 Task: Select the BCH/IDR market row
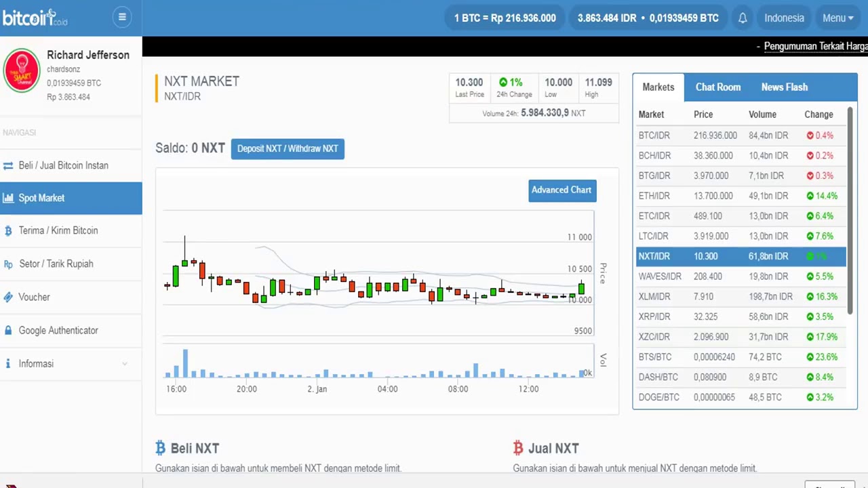[741, 156]
